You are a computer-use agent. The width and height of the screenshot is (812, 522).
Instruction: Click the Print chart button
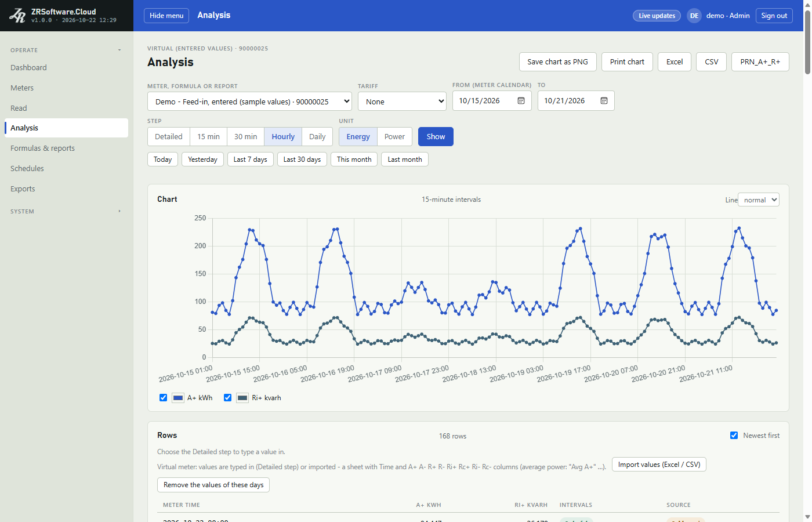pyautogui.click(x=627, y=62)
